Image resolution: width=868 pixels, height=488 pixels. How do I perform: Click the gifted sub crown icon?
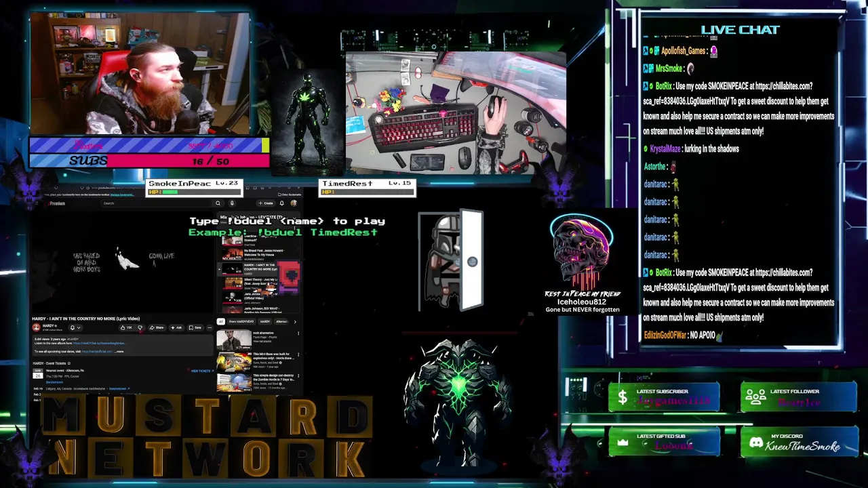(623, 443)
